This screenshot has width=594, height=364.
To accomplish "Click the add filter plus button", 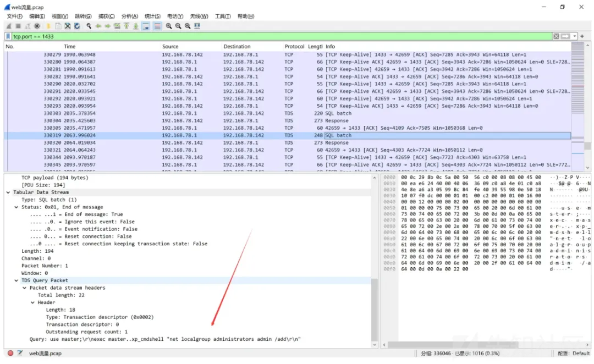I will [582, 36].
